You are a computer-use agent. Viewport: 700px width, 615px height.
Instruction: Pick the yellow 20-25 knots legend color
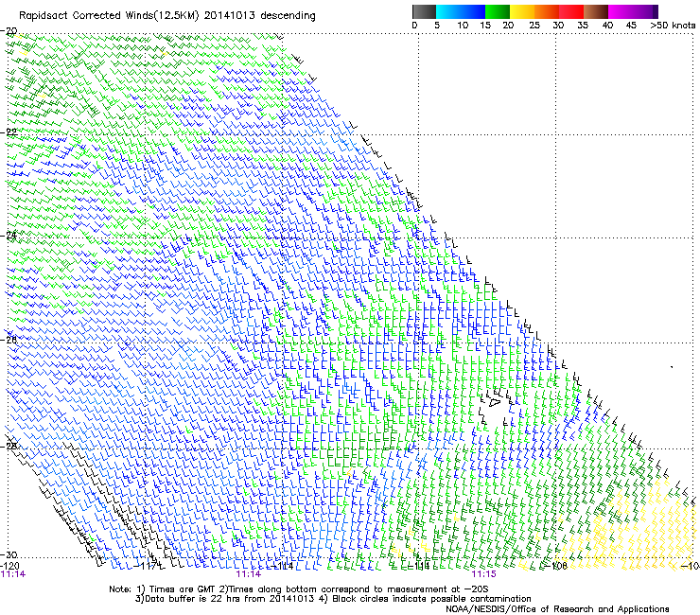[x=521, y=11]
